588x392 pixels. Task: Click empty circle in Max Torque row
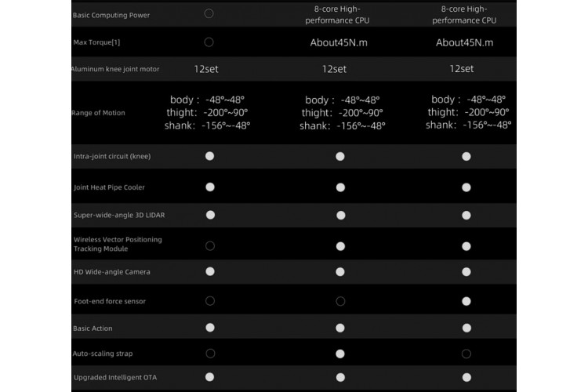[x=209, y=42]
